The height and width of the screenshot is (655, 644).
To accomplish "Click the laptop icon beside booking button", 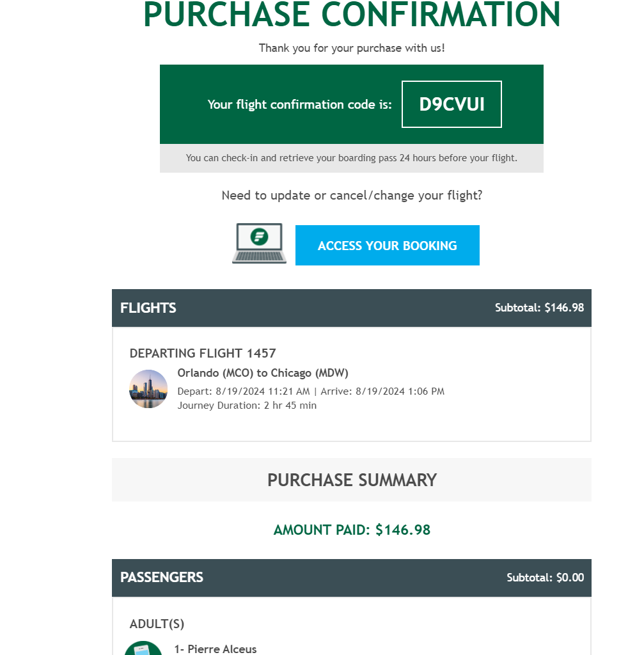I will 260,243.
